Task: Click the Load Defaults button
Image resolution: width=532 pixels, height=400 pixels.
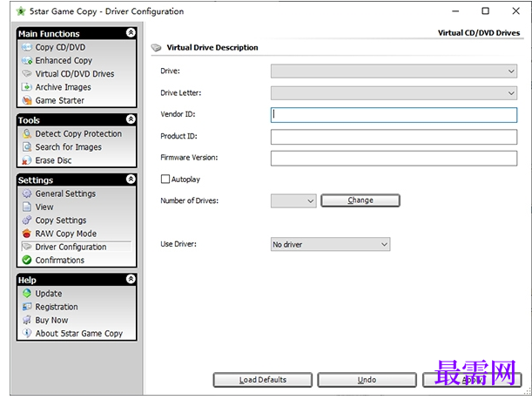Action: pos(263,380)
